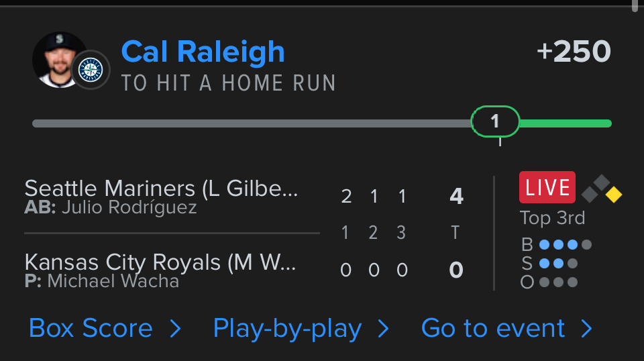
Task: Click the outs count indicator dots
Action: [x=558, y=282]
